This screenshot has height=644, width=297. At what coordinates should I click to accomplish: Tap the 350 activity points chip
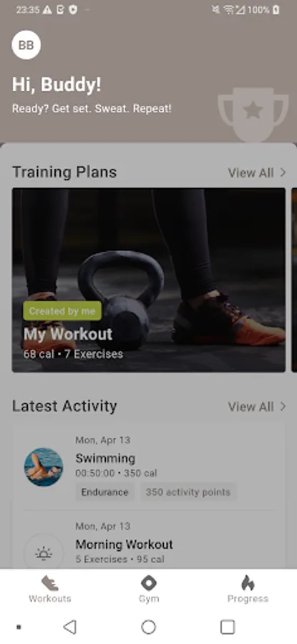(x=188, y=492)
